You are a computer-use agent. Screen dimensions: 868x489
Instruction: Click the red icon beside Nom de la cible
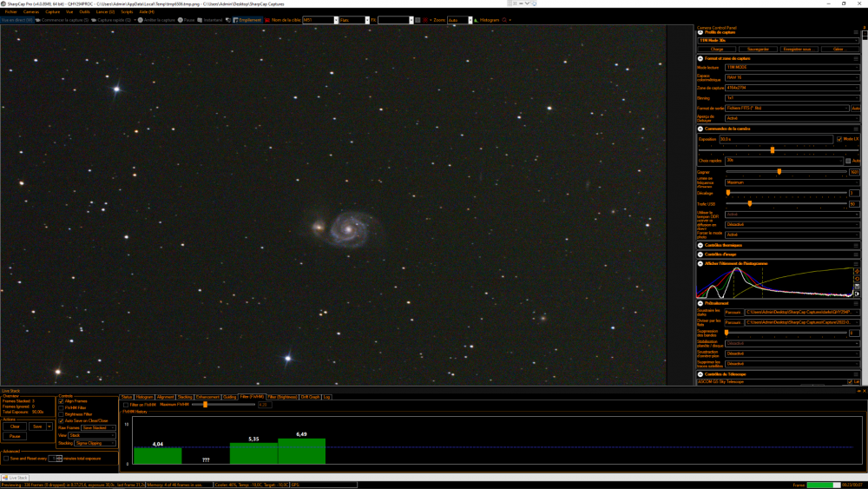tap(266, 20)
